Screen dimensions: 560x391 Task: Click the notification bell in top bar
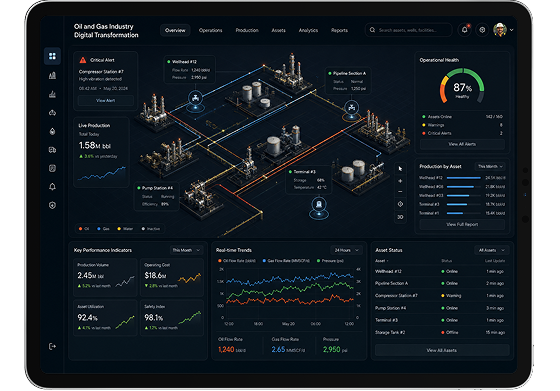tap(464, 30)
